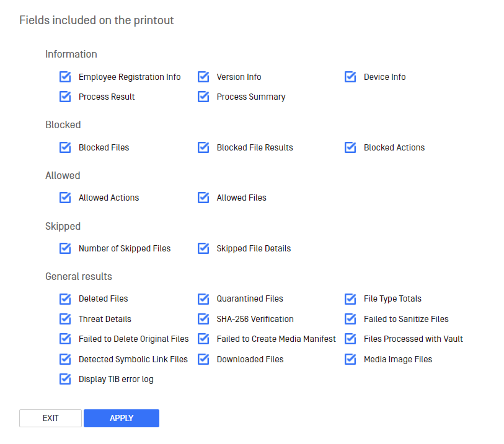This screenshot has width=504, height=444.
Task: Toggle Display TIB error log checkbox
Action: click(x=65, y=379)
